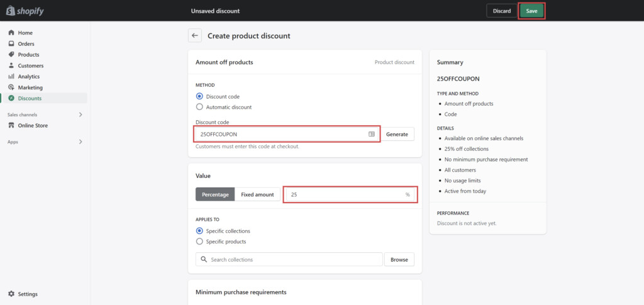
Task: Click the Marketing megaphone icon
Action: [x=11, y=87]
